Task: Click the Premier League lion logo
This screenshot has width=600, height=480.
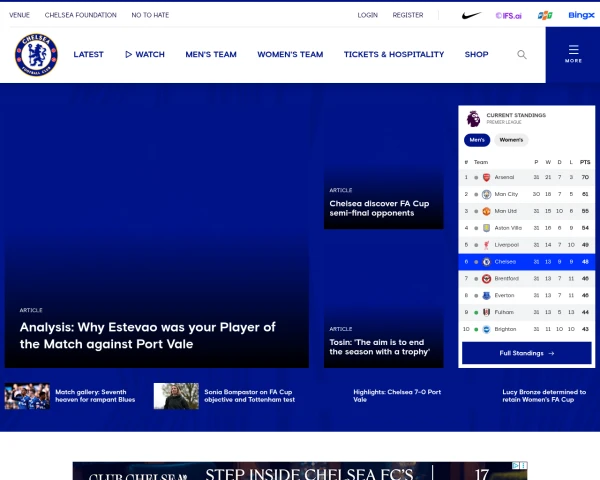Action: click(473, 119)
